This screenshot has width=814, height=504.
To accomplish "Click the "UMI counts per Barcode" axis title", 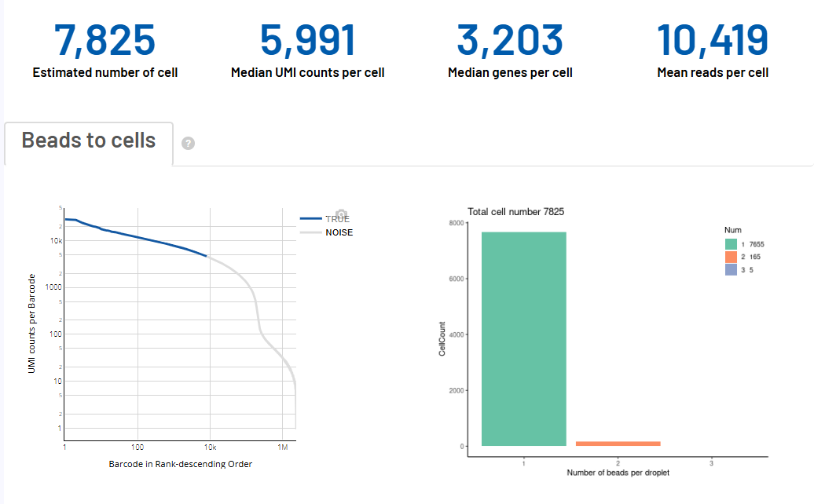I will [x=32, y=323].
